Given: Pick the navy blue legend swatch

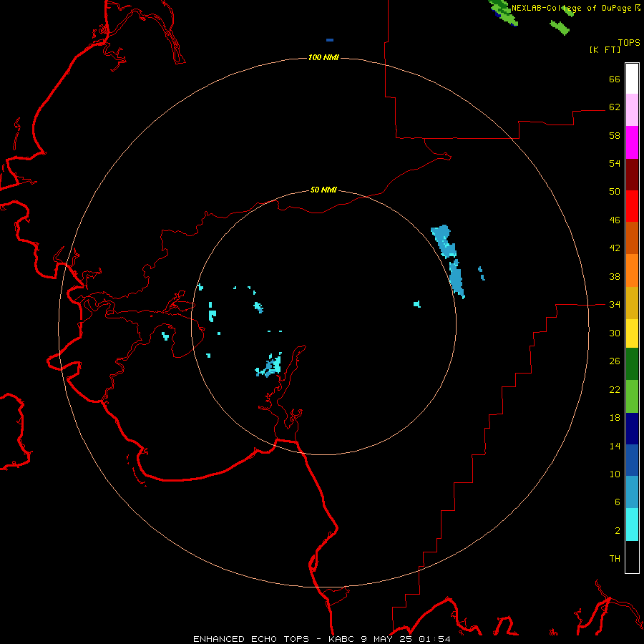Looking at the screenshot, I should point(632,429).
